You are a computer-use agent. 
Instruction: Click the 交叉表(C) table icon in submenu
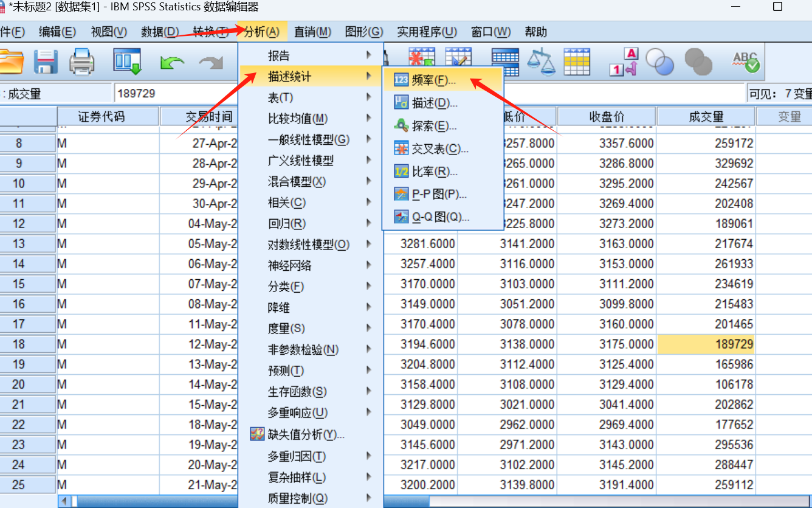click(x=401, y=148)
